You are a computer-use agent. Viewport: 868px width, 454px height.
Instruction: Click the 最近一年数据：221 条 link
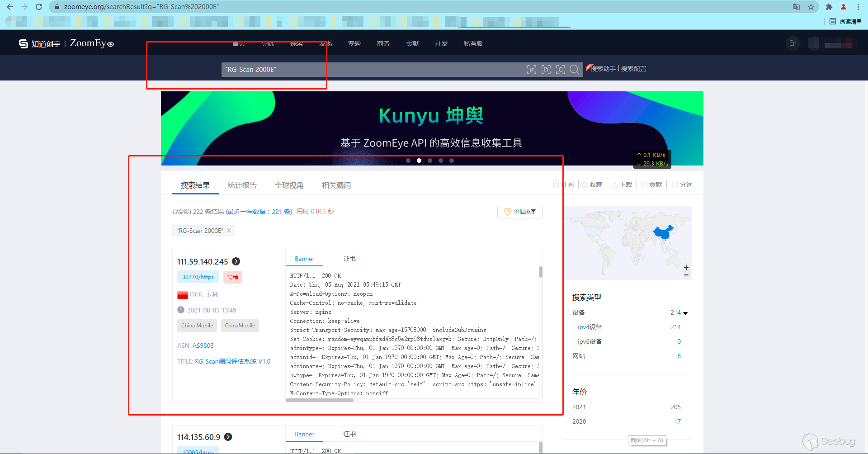point(259,212)
